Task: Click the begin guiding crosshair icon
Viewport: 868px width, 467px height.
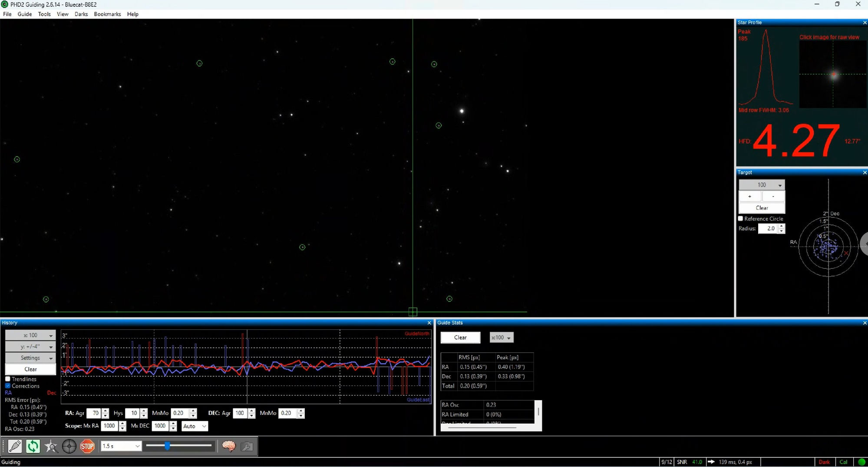Action: pyautogui.click(x=69, y=446)
